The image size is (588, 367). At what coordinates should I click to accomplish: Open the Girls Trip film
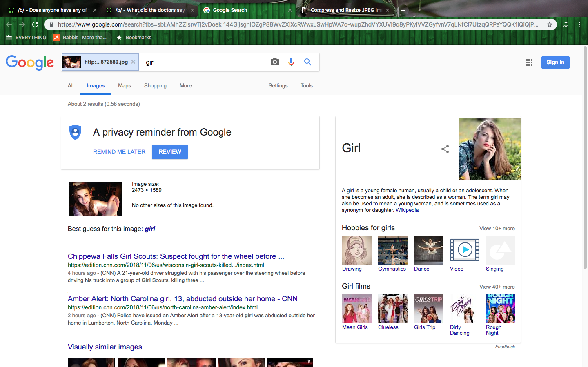429,309
